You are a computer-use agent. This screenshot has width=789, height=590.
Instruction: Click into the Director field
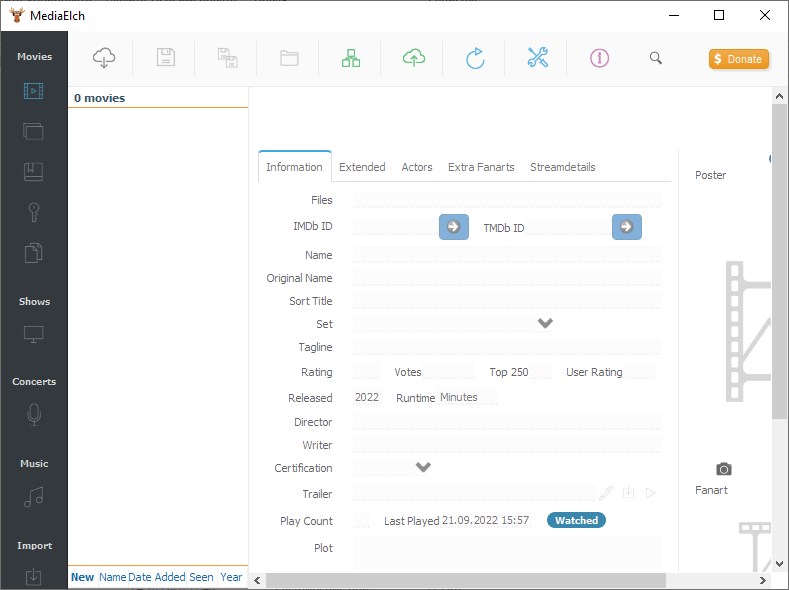[x=507, y=422]
